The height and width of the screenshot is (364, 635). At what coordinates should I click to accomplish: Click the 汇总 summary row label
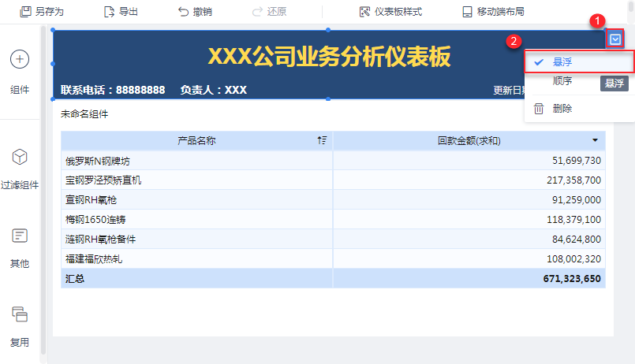[x=75, y=279]
